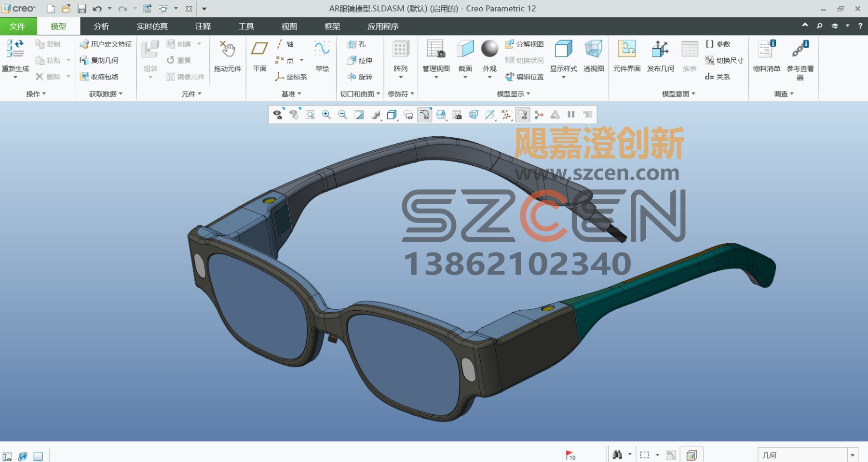Switch to the 分析 tab
This screenshot has height=462, width=868.
point(101,26)
